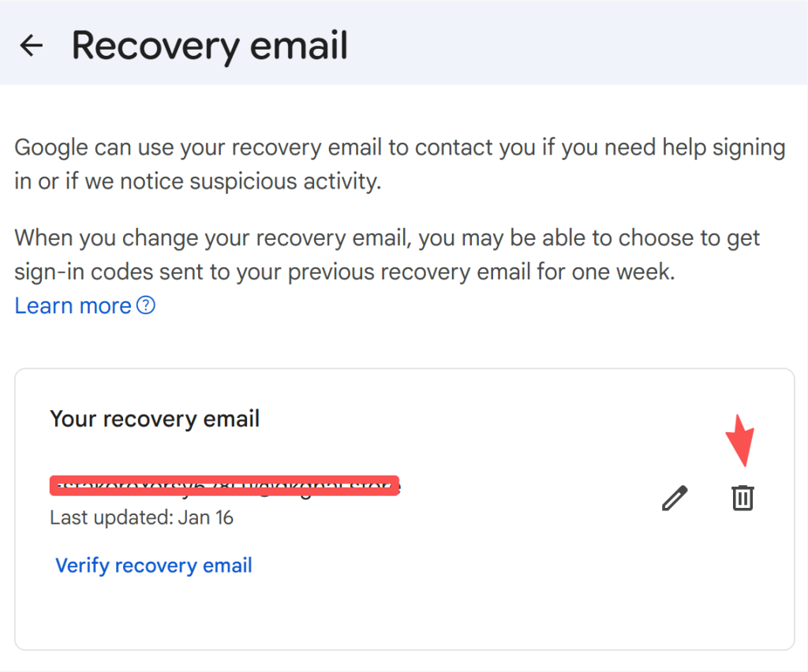Click the Recovery email page title
Screen dimensions: 808x672
tap(210, 46)
